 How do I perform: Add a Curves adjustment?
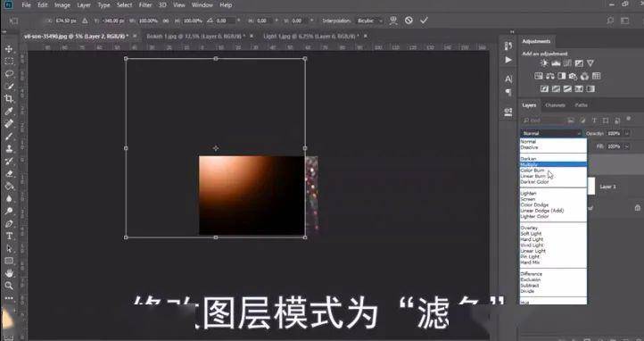(567, 63)
